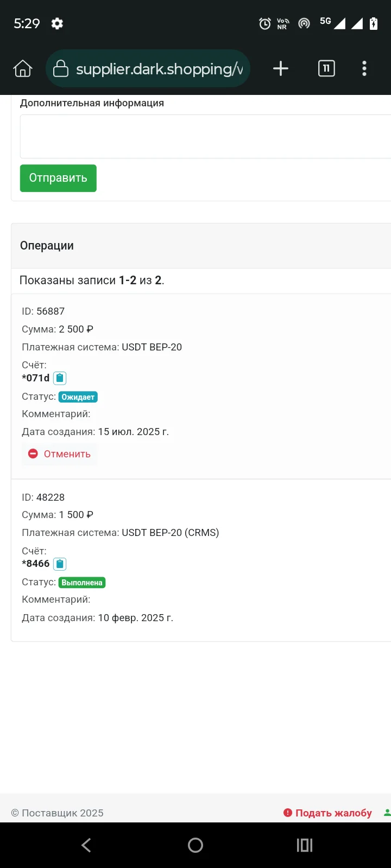Open the Android recent apps button
The height and width of the screenshot is (868, 391).
click(305, 845)
